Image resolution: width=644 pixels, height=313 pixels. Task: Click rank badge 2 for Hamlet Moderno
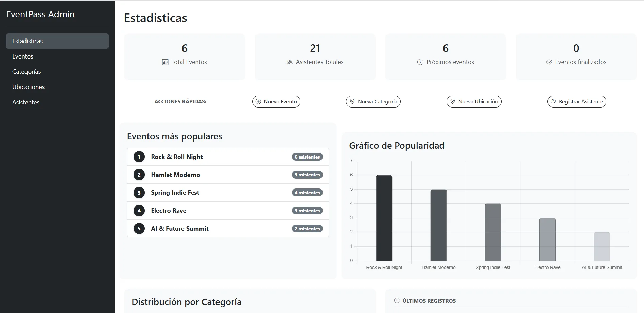pyautogui.click(x=139, y=175)
